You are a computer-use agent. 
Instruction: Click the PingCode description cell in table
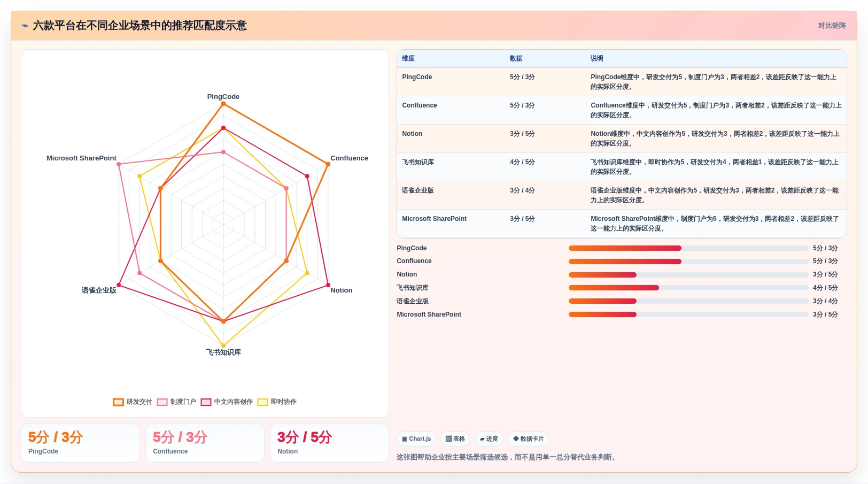pos(715,82)
